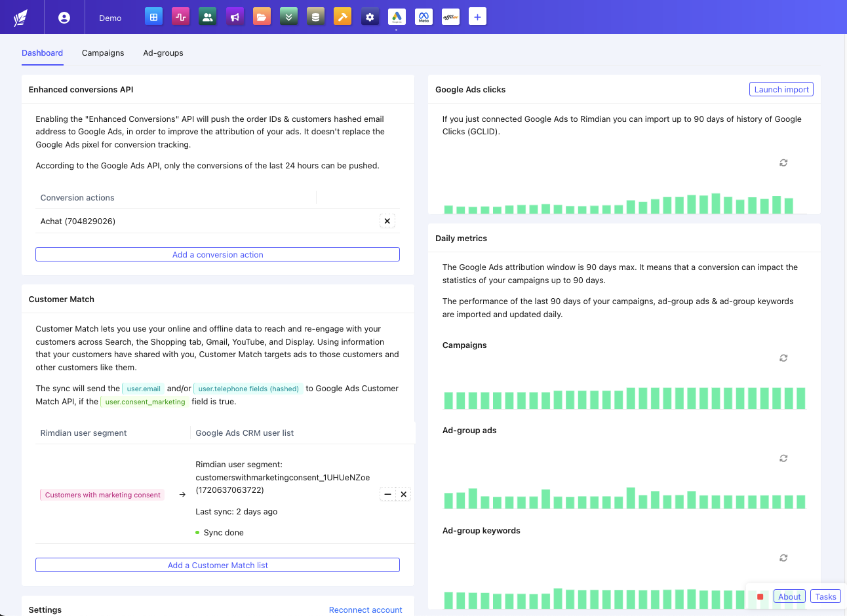Click Add a conversion action button

218,254
